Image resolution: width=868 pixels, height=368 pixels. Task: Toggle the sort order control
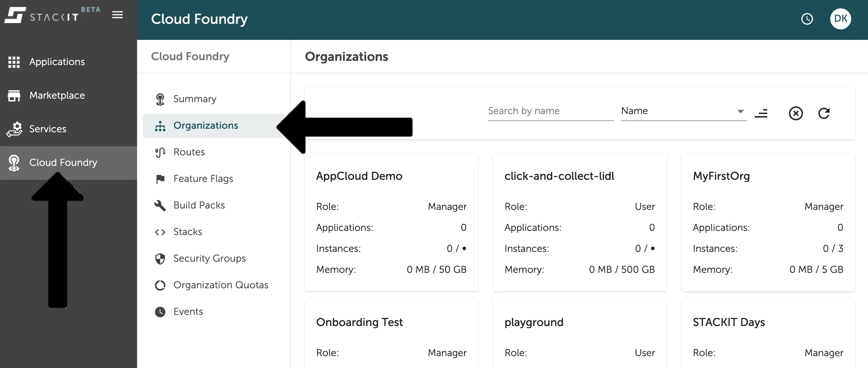pyautogui.click(x=762, y=113)
